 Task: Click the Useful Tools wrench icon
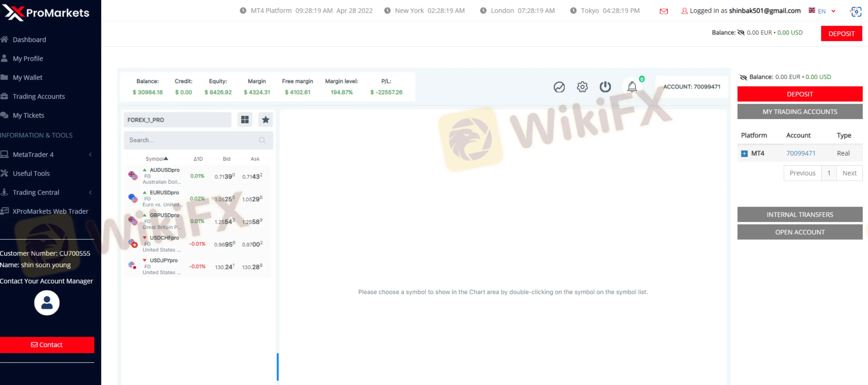(4, 173)
